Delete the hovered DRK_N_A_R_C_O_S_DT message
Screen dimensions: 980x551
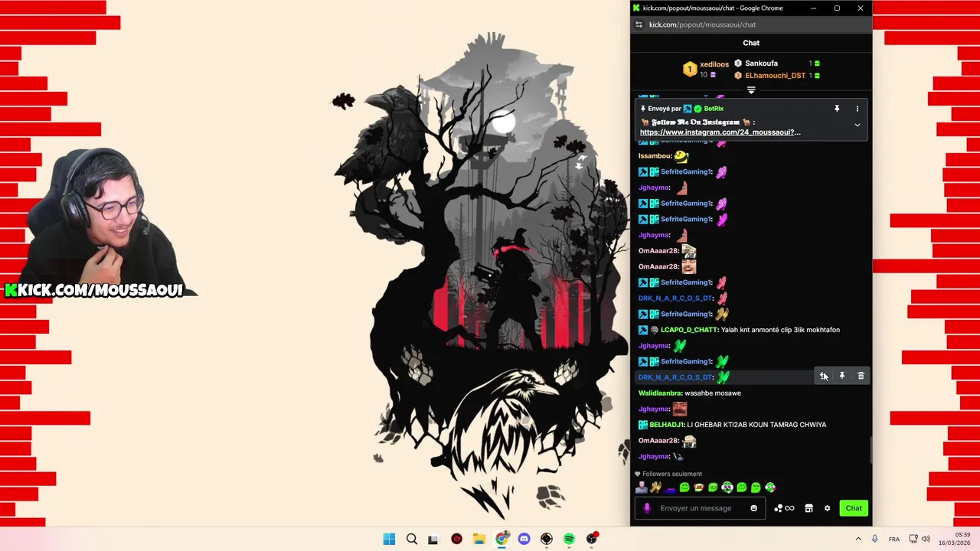861,376
